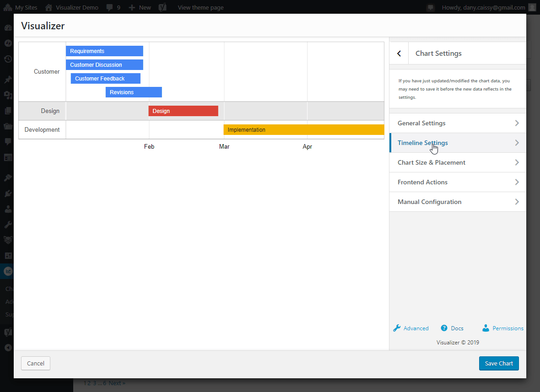The width and height of the screenshot is (540, 392).
Task: Click the yellow Implementation timeline bar
Action: click(x=304, y=130)
